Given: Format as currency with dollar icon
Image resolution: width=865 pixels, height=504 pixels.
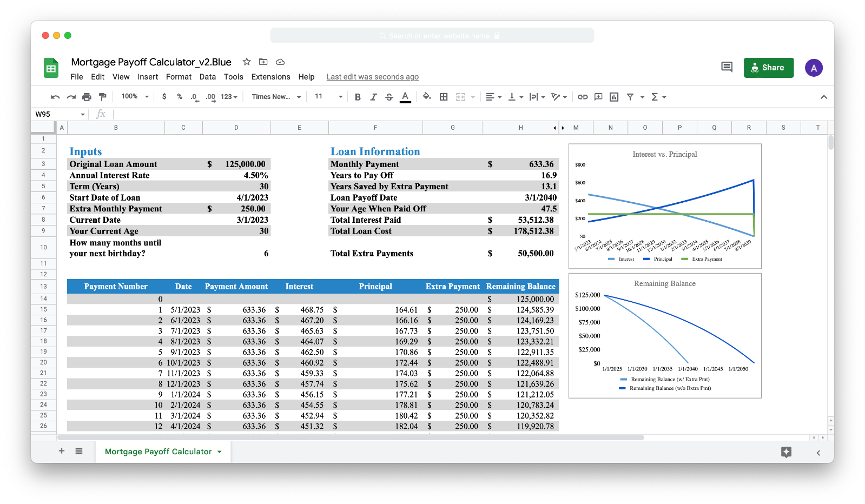Looking at the screenshot, I should point(164,97).
